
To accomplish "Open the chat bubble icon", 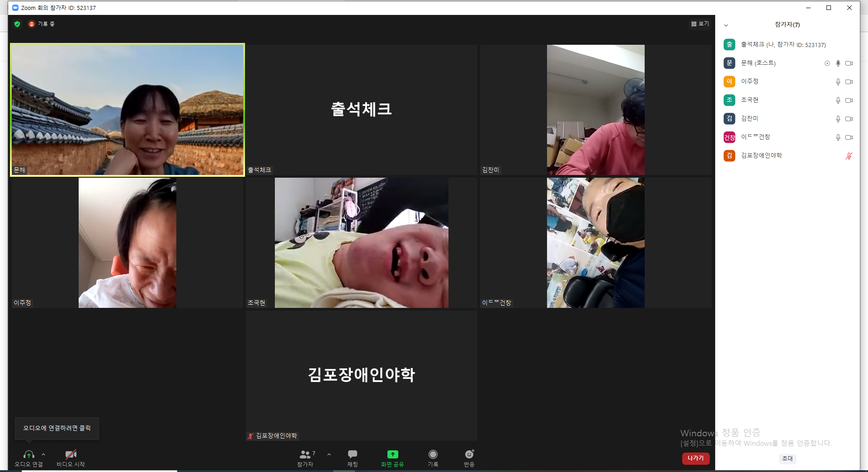I will click(353, 454).
